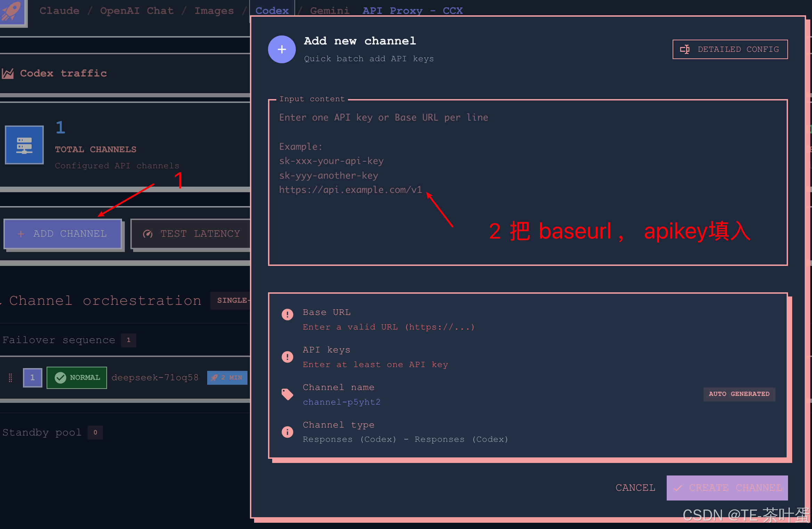Click the Create Channel button

727,488
